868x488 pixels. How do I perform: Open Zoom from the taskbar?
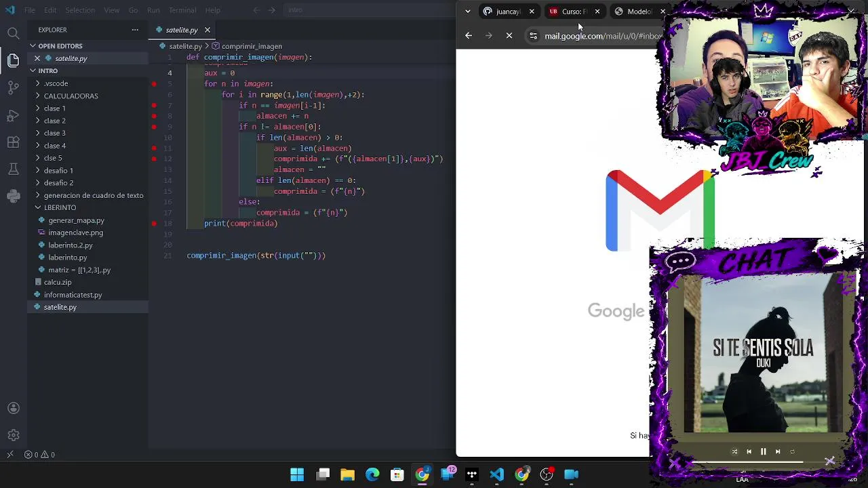[572, 474]
